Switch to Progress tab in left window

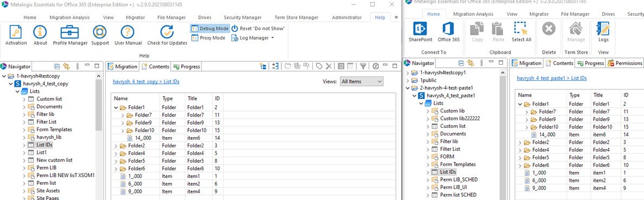tap(186, 67)
